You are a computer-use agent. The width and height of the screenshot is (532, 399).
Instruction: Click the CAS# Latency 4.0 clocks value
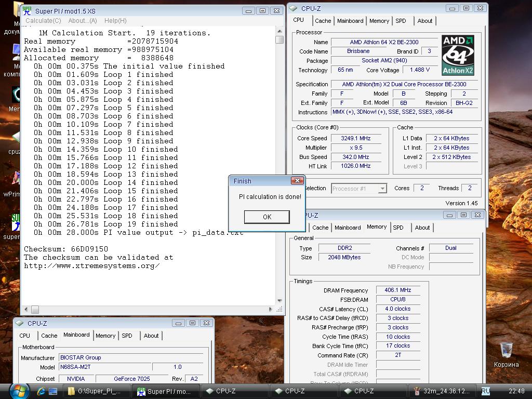tap(398, 309)
